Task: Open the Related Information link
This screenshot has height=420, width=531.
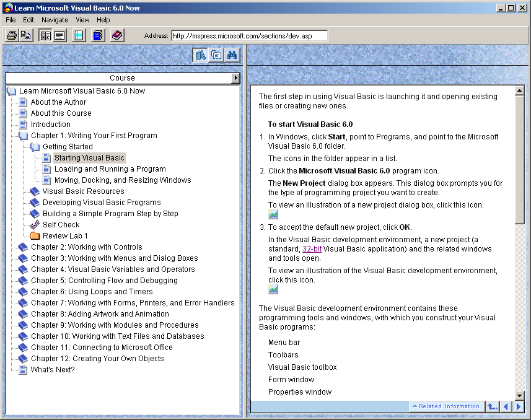Action: click(446, 406)
